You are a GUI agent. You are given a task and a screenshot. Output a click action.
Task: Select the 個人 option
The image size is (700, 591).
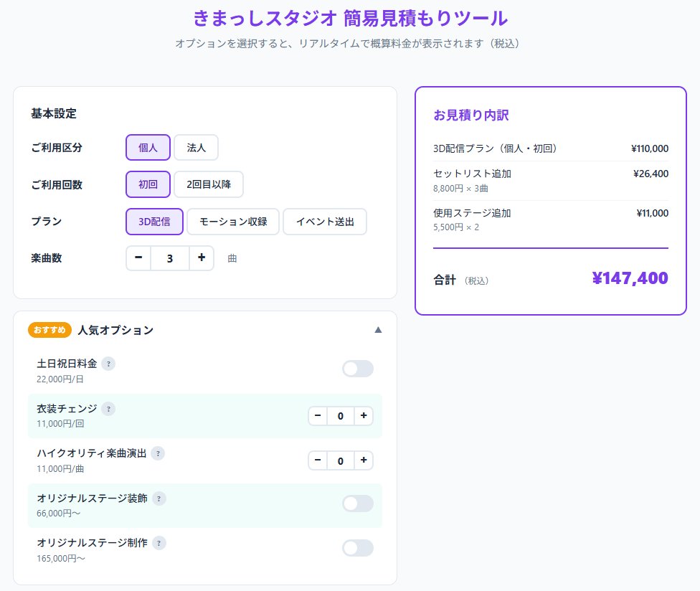pos(147,147)
